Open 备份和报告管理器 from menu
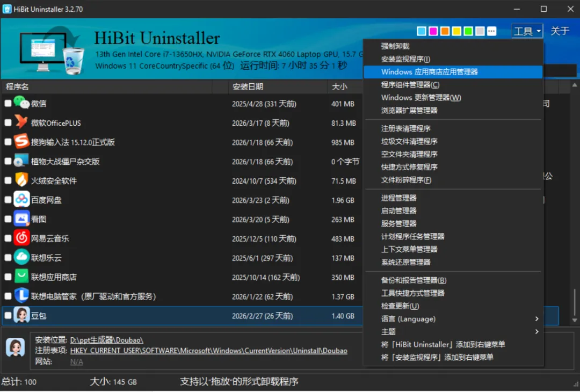580x392 pixels. [x=453, y=280]
